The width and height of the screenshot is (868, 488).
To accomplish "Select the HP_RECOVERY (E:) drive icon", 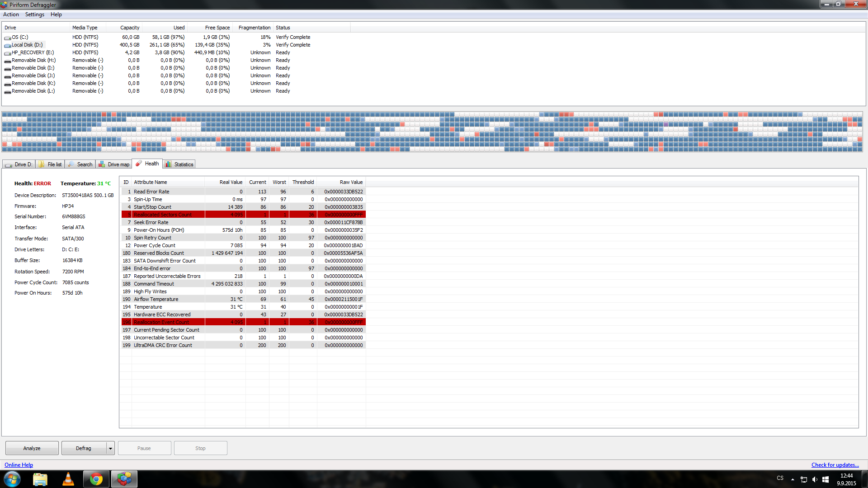I will coord(8,53).
